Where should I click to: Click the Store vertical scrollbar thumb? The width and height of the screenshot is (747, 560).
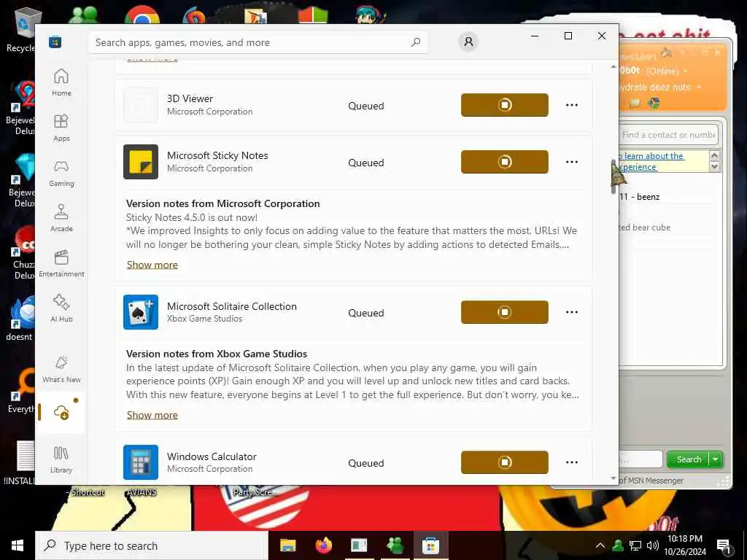point(614,176)
